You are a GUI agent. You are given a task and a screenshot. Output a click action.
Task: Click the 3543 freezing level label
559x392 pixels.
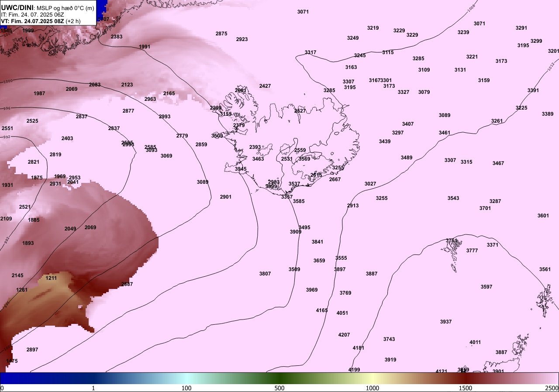(x=453, y=198)
